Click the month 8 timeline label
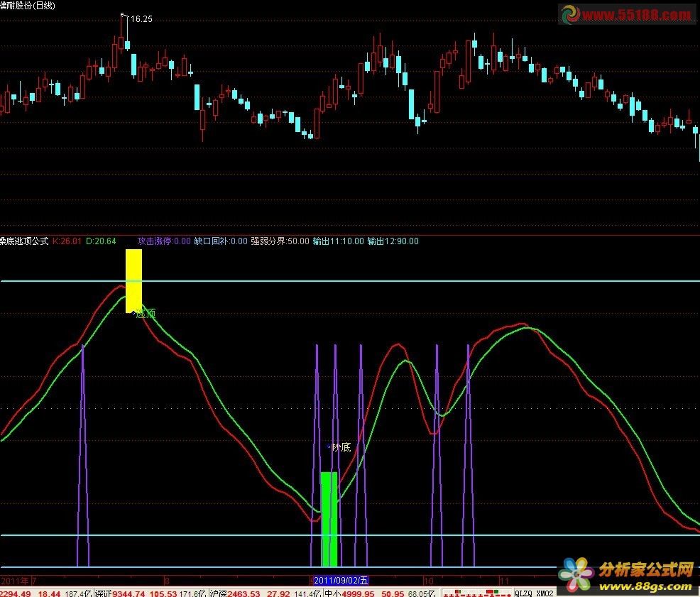The width and height of the screenshot is (700, 597). pos(167,581)
